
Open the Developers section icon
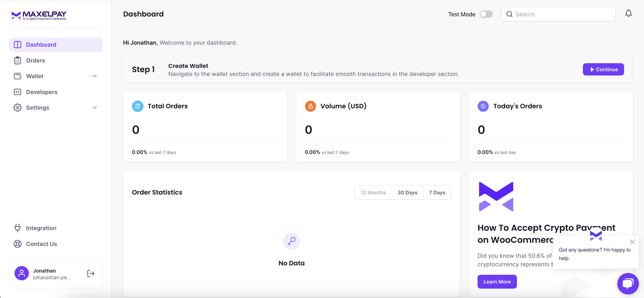tap(17, 92)
